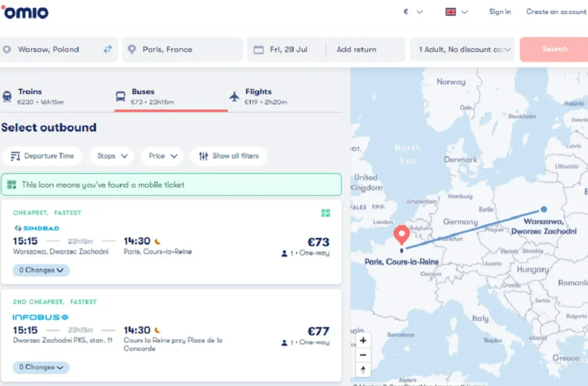
Task: Click the Infobus carrier logo
Action: [x=40, y=317]
